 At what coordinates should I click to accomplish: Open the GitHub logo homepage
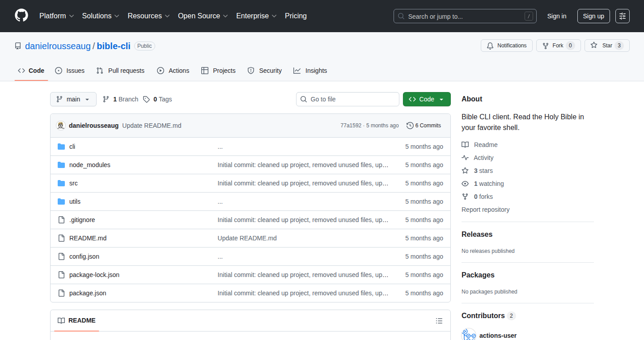tap(21, 16)
